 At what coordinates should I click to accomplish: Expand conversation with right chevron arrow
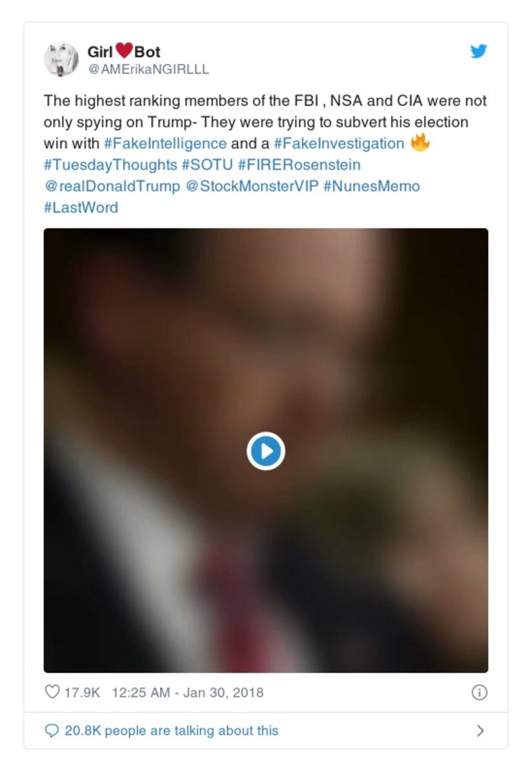pos(480,730)
